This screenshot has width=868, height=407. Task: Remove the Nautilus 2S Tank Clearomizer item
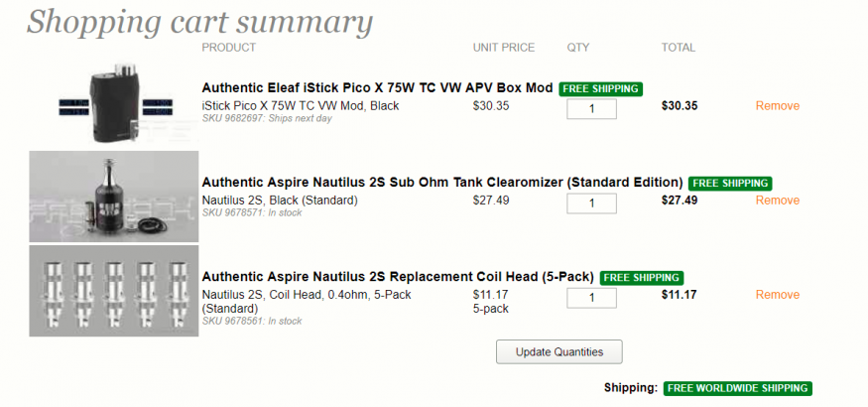[777, 200]
